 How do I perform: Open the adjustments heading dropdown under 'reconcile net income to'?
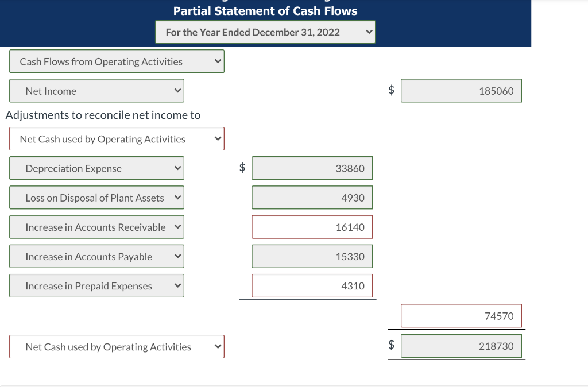click(117, 139)
